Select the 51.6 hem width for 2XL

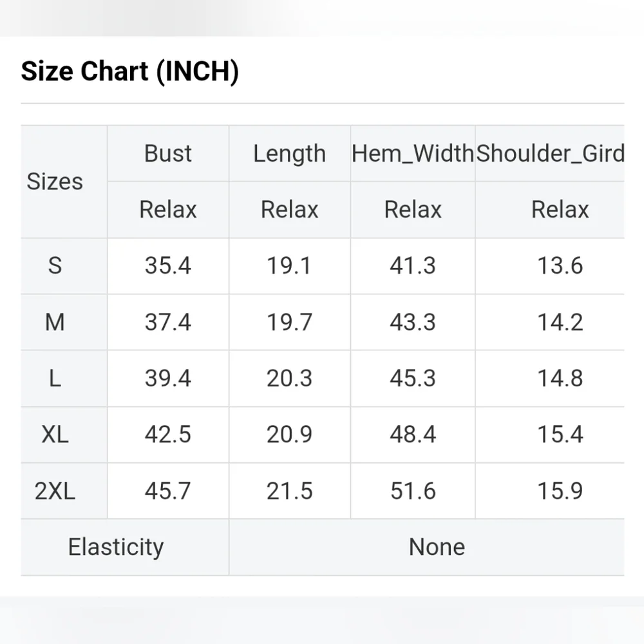click(413, 491)
